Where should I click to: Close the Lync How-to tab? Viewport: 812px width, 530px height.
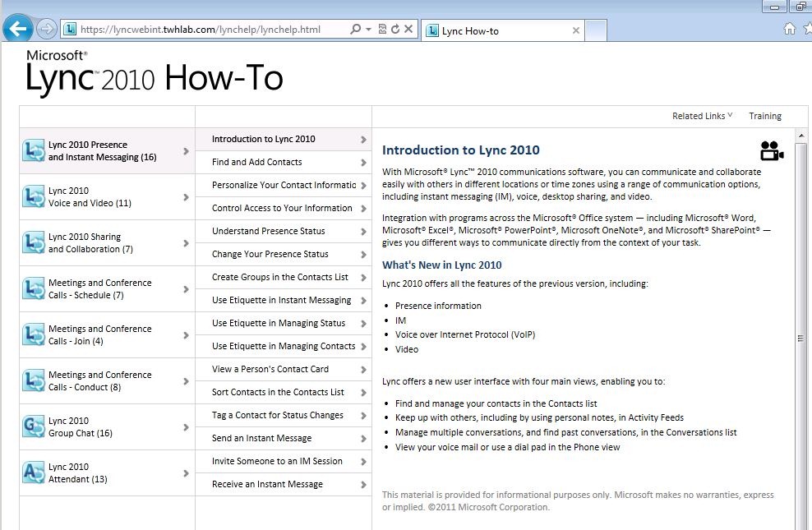tap(576, 31)
